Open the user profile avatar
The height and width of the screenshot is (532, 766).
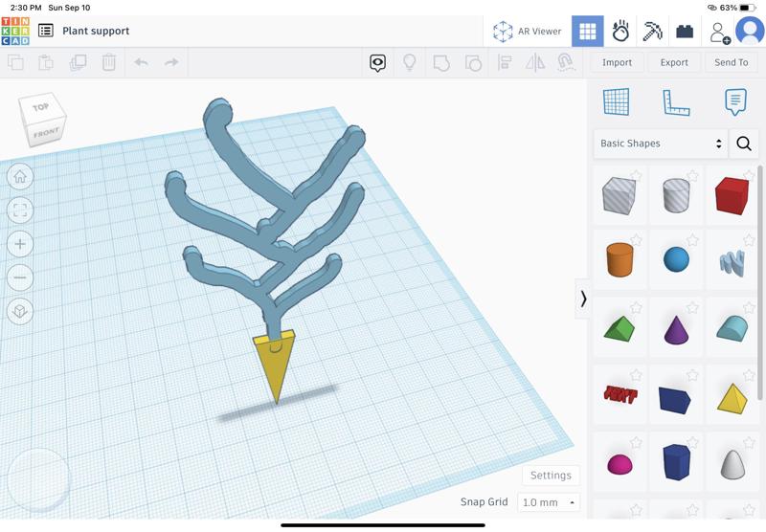[750, 31]
